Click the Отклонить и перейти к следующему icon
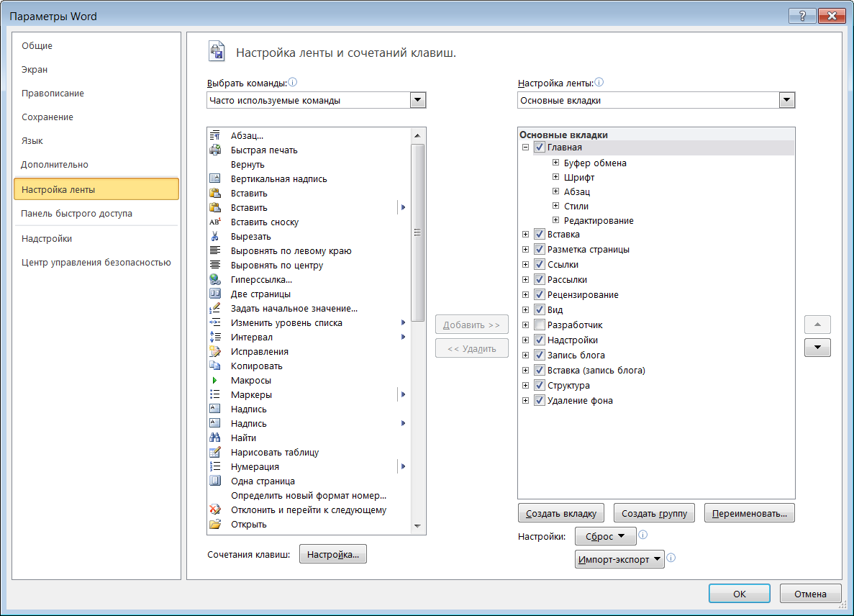 point(215,509)
